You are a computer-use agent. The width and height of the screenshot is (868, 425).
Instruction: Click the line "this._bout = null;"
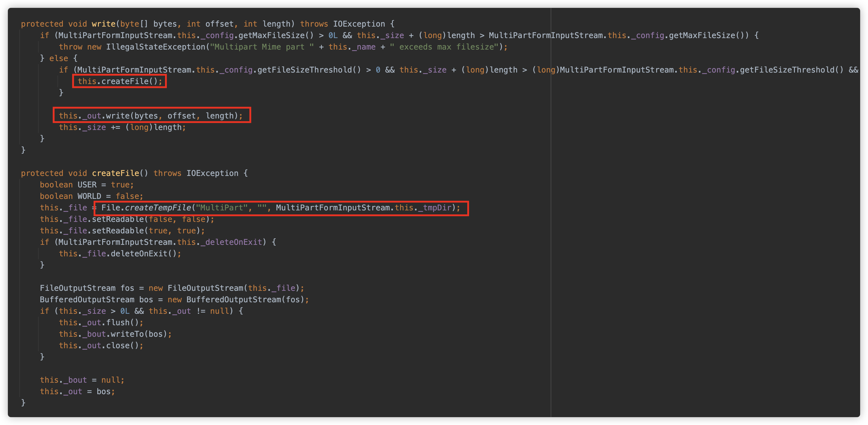[82, 380]
